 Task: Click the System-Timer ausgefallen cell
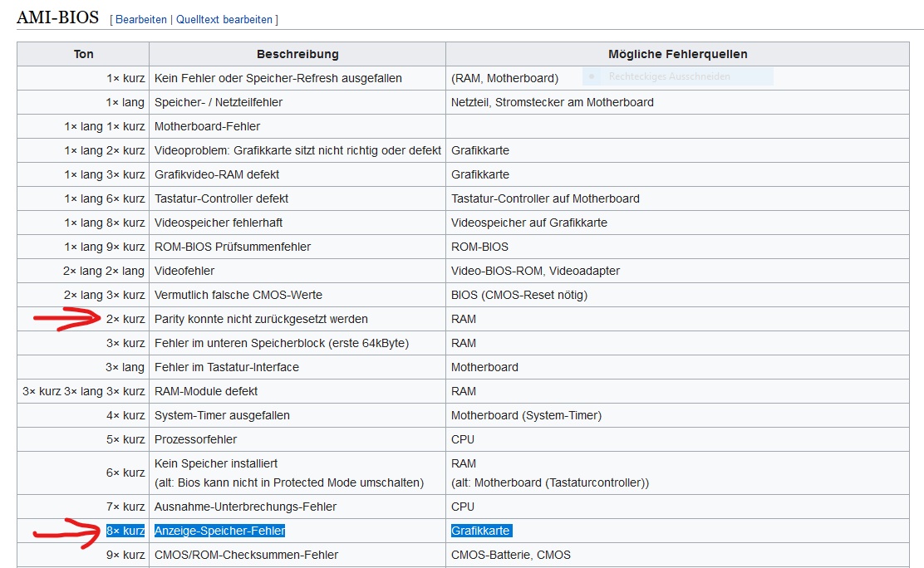(x=222, y=415)
